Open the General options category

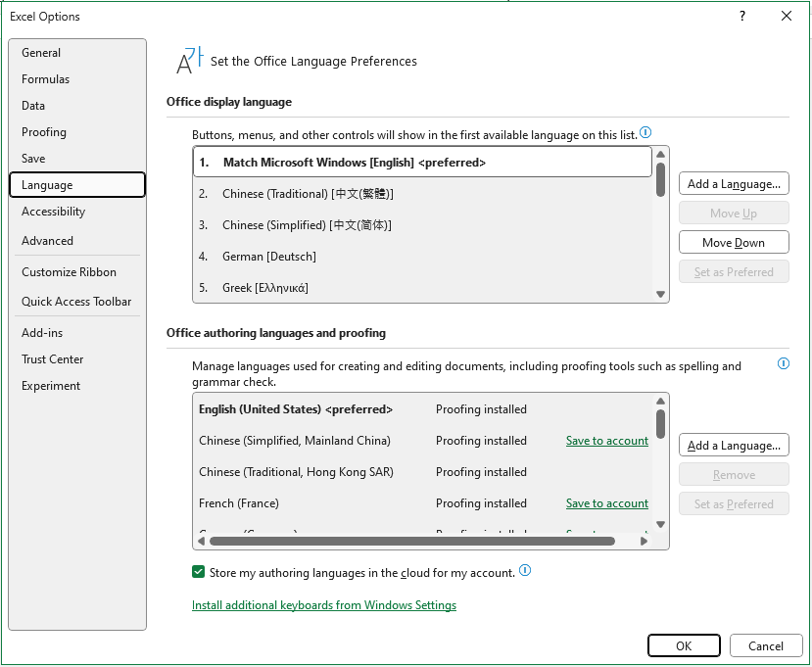tap(77, 53)
